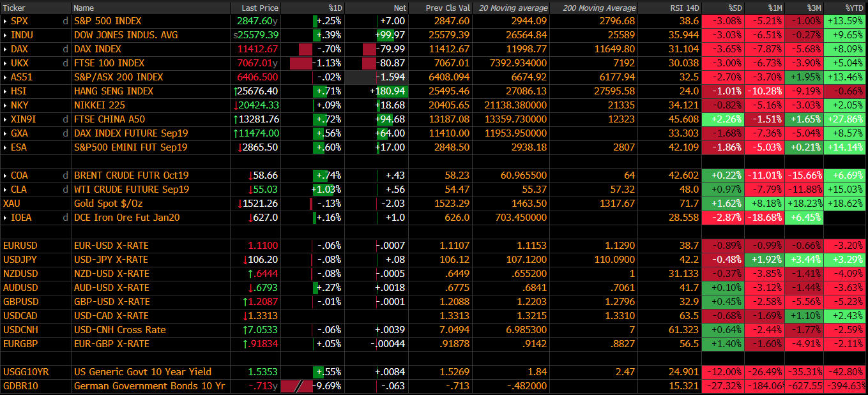Click the 200 Moving Average column header
The image size is (868, 395).
pyautogui.click(x=594, y=8)
